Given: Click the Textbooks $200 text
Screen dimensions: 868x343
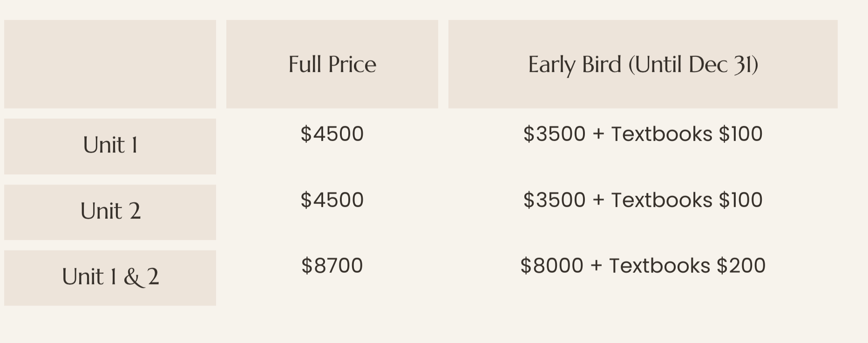Looking at the screenshot, I should (x=687, y=266).
